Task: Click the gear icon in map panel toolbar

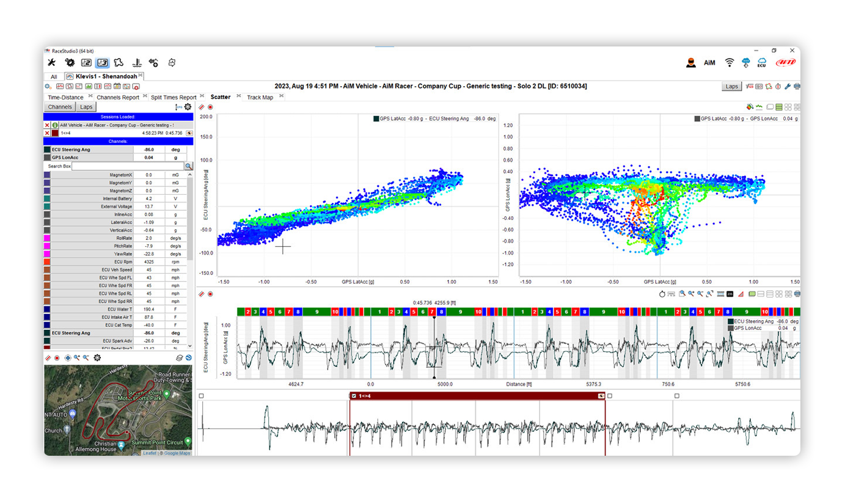Action: [97, 358]
